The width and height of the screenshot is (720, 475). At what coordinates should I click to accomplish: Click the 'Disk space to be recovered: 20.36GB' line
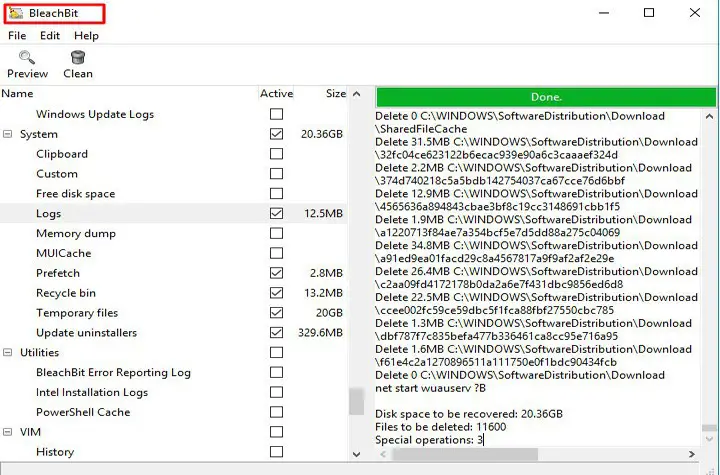[x=469, y=414]
